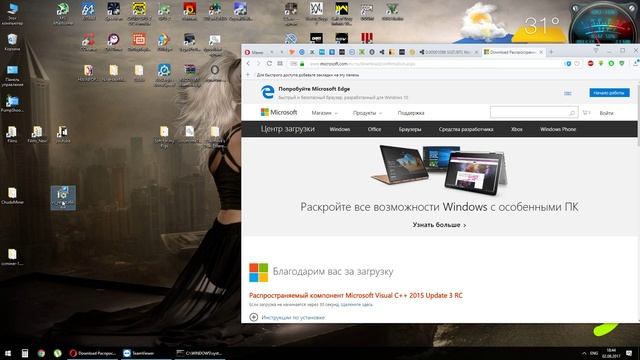
Task: Select the Download Распростран... tab
Action: (513, 52)
